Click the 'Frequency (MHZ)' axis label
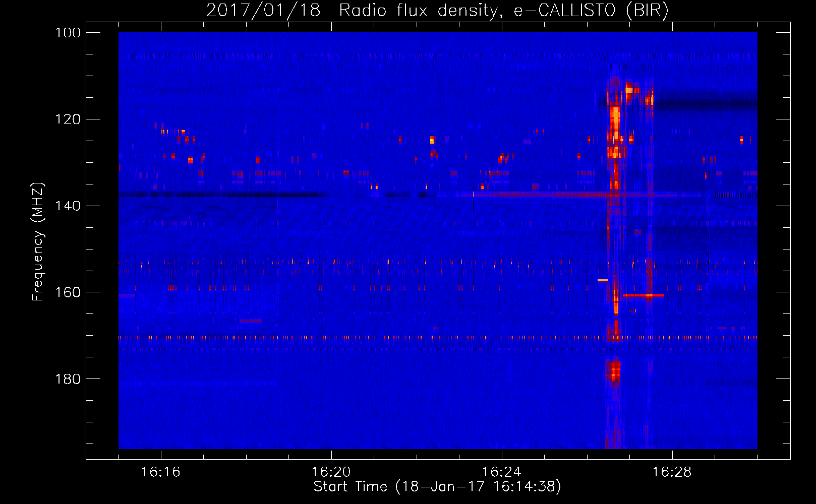Image resolution: width=816 pixels, height=504 pixels. click(38, 241)
